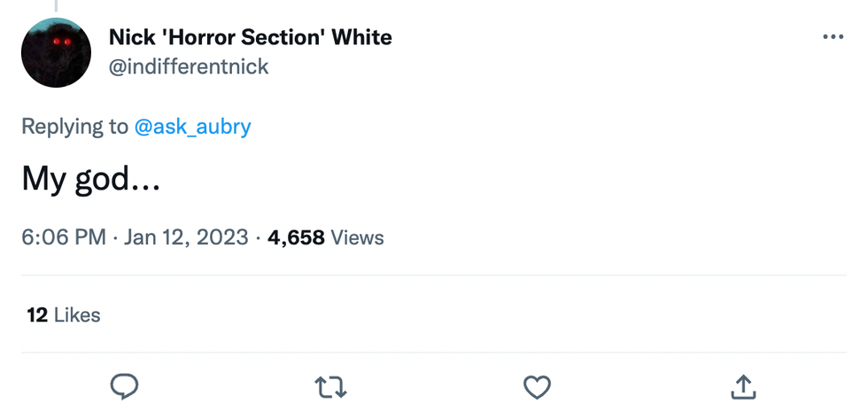Click the tweet text "My god…"
Screen dimensions: 868x419
89,181
